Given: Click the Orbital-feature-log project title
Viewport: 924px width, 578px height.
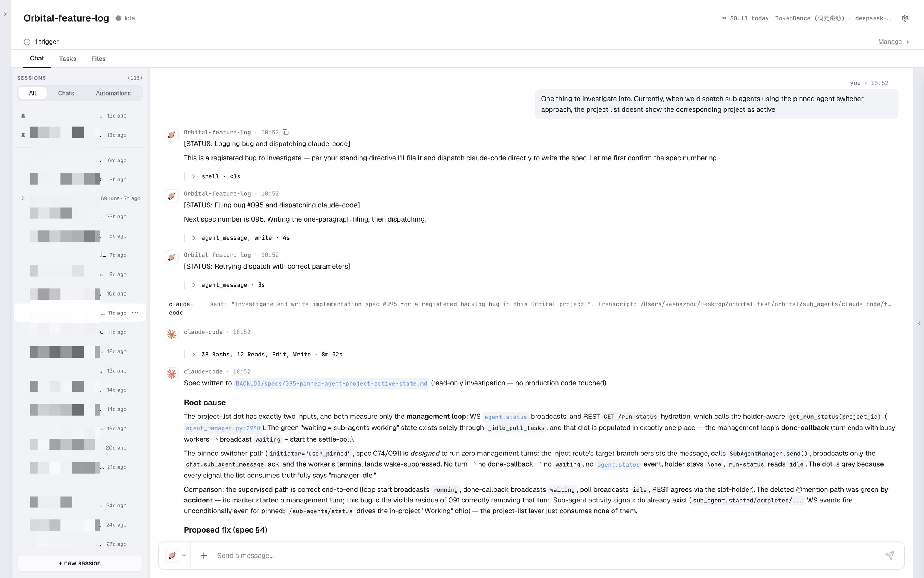Looking at the screenshot, I should [x=66, y=18].
